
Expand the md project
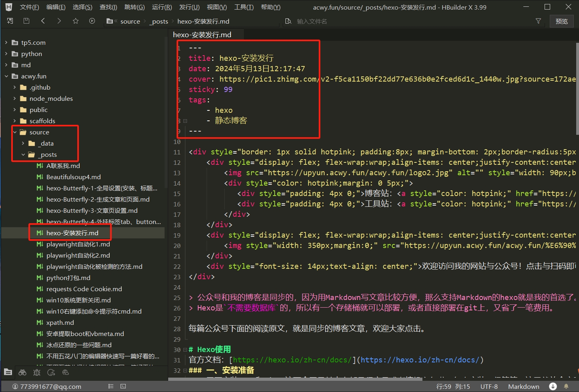(6, 65)
